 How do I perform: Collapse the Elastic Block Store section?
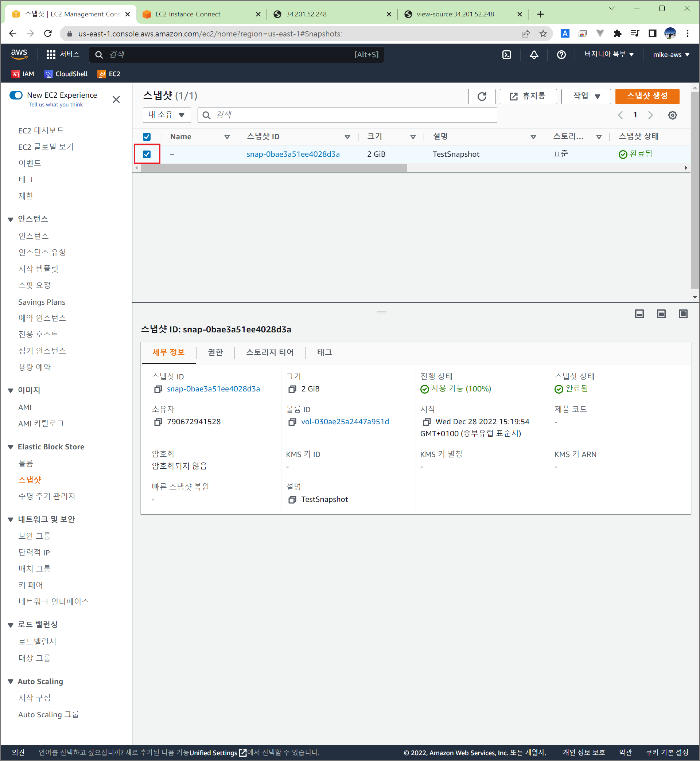point(11,447)
